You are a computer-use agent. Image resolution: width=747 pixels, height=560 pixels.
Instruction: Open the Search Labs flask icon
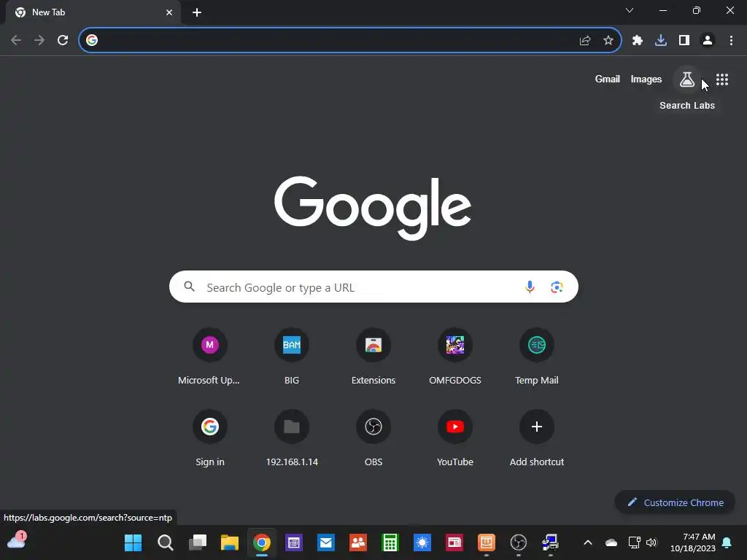click(686, 79)
